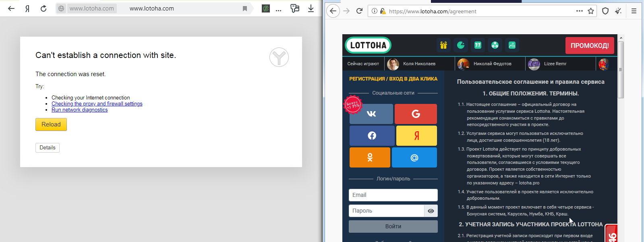Show error Details
644x242 pixels.
pyautogui.click(x=48, y=148)
